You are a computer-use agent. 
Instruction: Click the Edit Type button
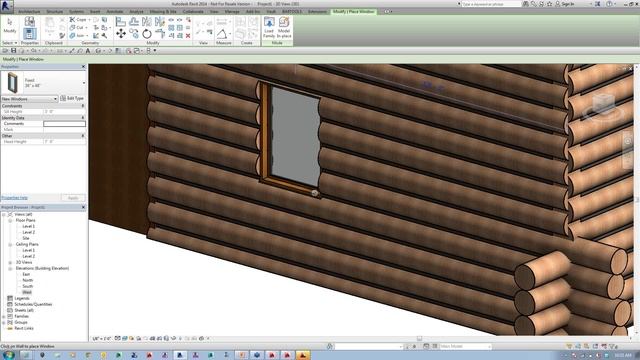tap(72, 98)
